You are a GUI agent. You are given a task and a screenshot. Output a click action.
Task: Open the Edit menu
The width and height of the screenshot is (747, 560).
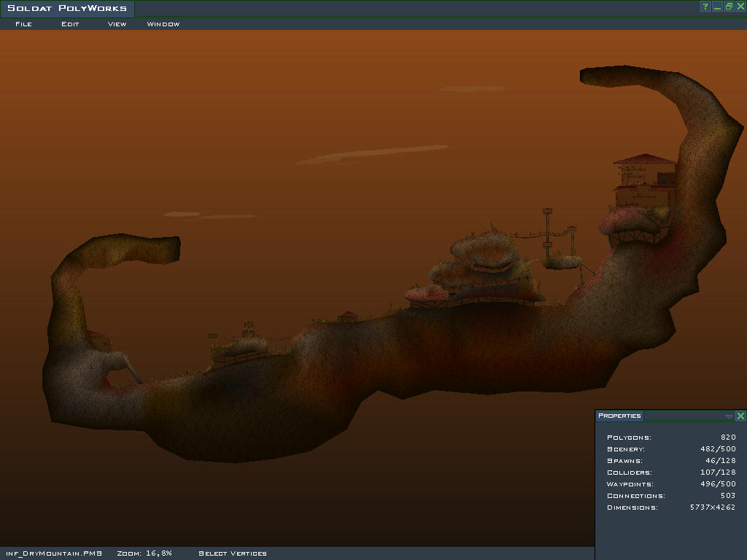pyautogui.click(x=70, y=24)
